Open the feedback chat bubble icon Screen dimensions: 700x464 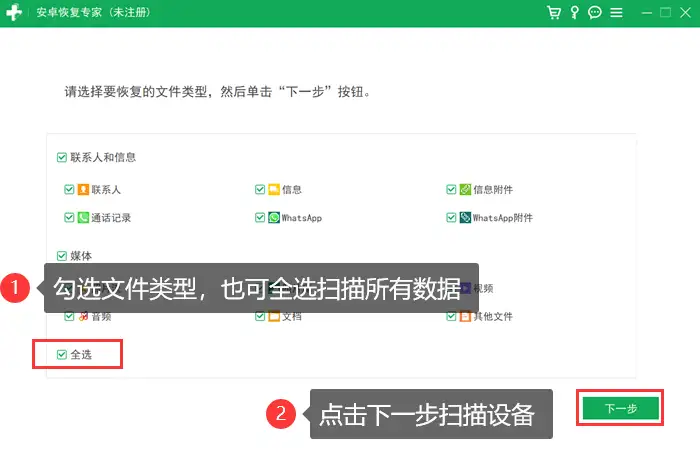[595, 12]
